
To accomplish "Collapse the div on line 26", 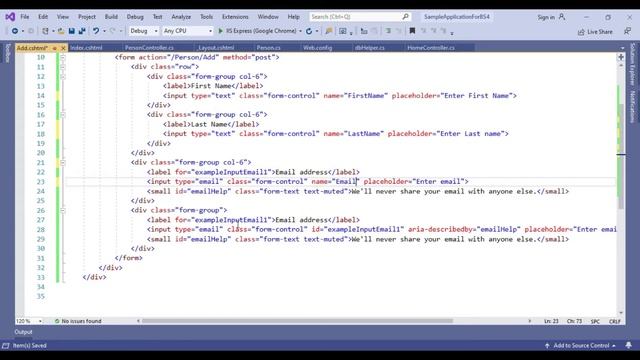I will 63,211.
